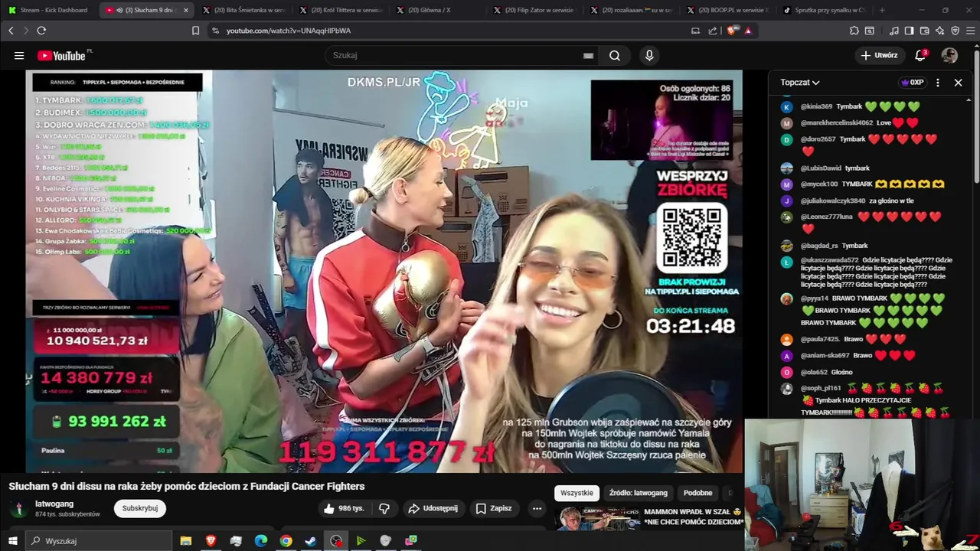Viewport: 980px width, 551px height.
Task: Open the Brave Rewards triangle icon
Action: 748,31
